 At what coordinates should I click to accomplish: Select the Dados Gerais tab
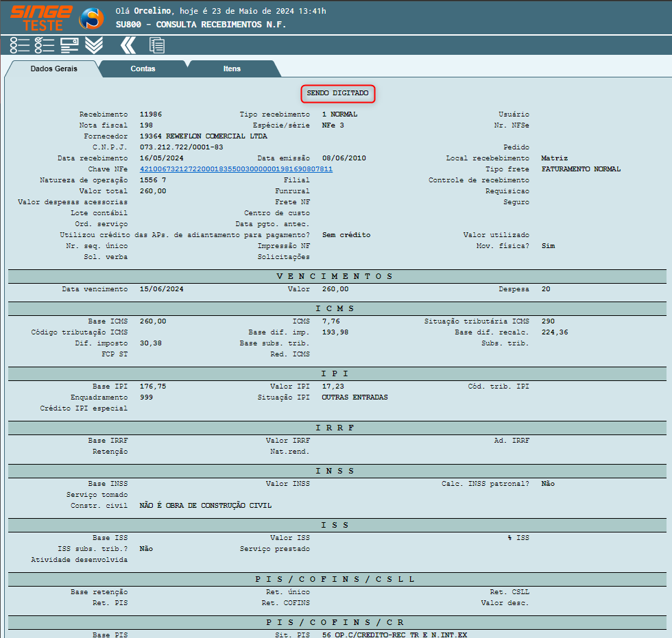click(x=53, y=69)
